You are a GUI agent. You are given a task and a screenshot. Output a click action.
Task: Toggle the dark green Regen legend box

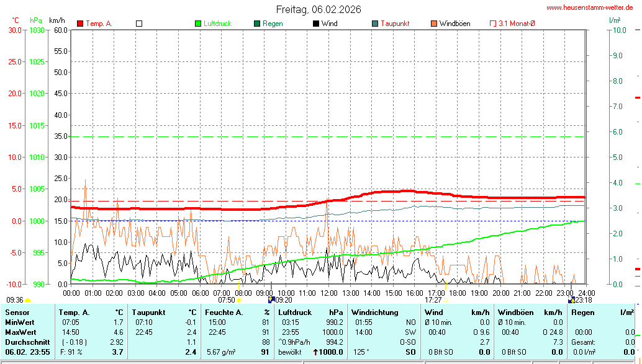[257, 24]
